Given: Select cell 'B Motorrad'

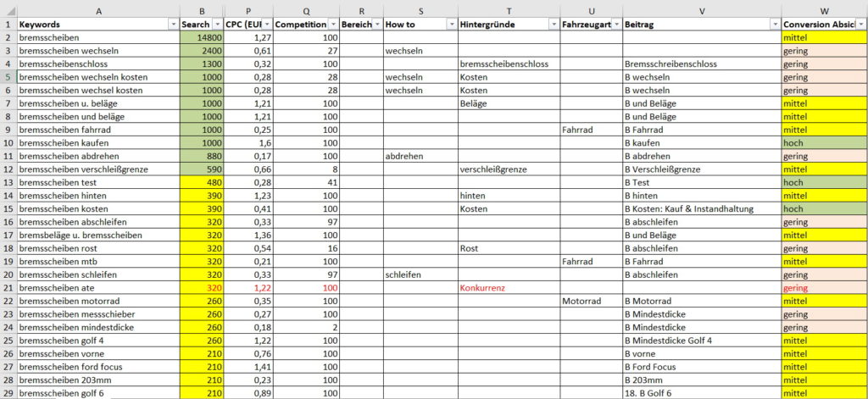Looking at the screenshot, I should [702, 301].
